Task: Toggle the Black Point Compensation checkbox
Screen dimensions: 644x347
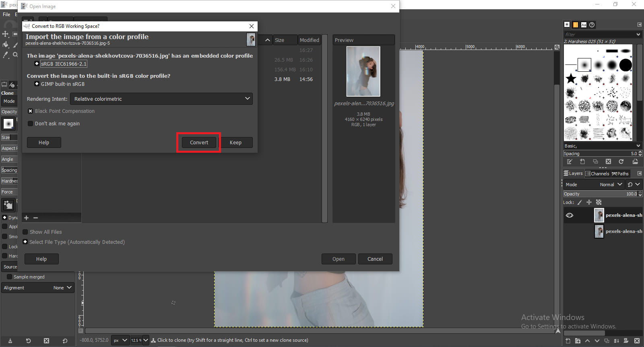Action: pos(30,111)
